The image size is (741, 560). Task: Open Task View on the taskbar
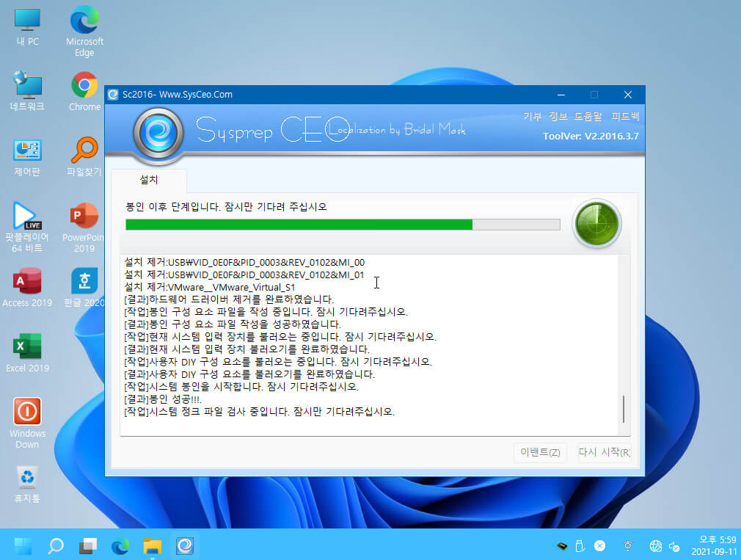(88, 546)
